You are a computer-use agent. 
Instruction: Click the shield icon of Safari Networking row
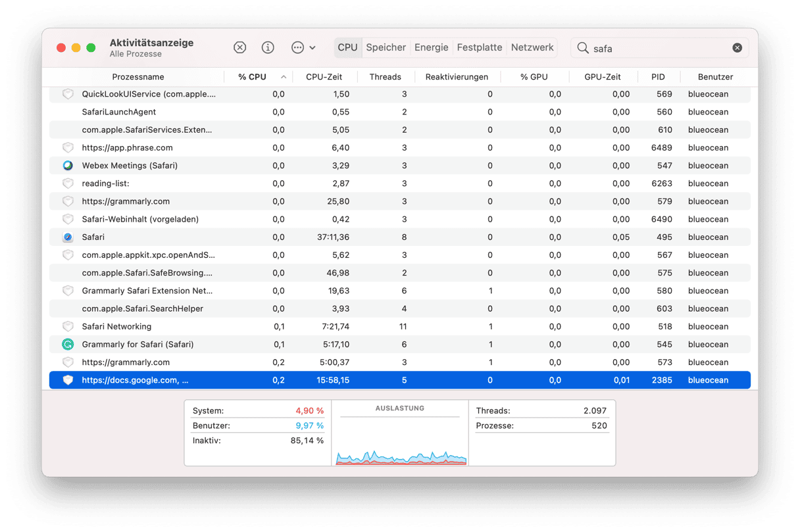click(x=68, y=326)
